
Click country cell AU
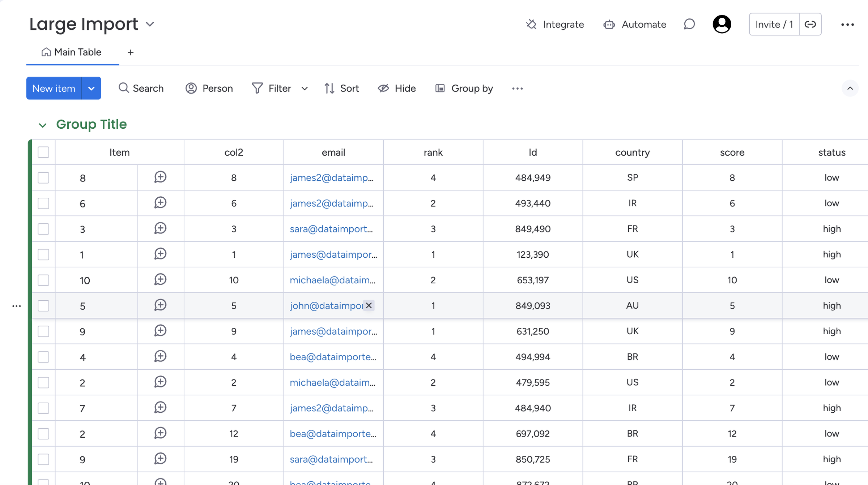[x=633, y=305]
